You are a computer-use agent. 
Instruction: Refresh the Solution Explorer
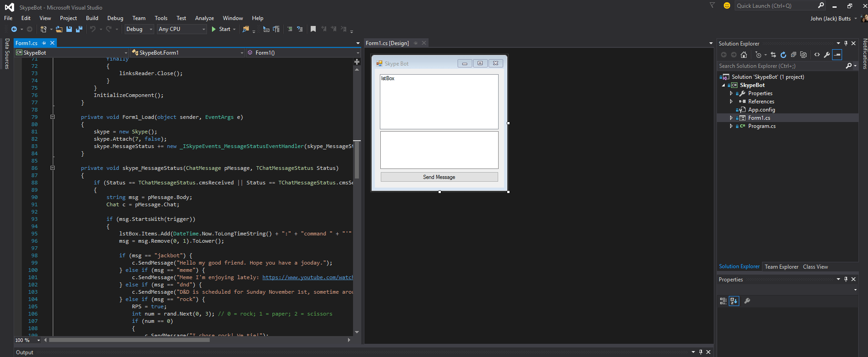[783, 55]
